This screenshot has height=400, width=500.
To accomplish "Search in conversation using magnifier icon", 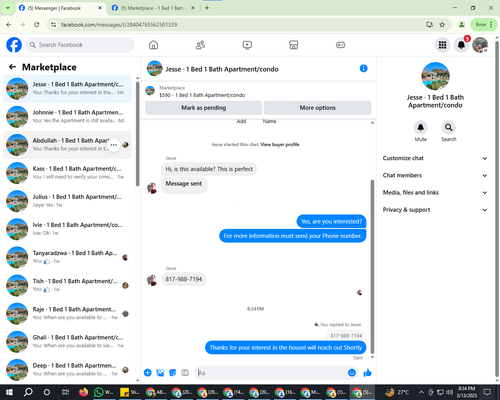I will click(449, 127).
